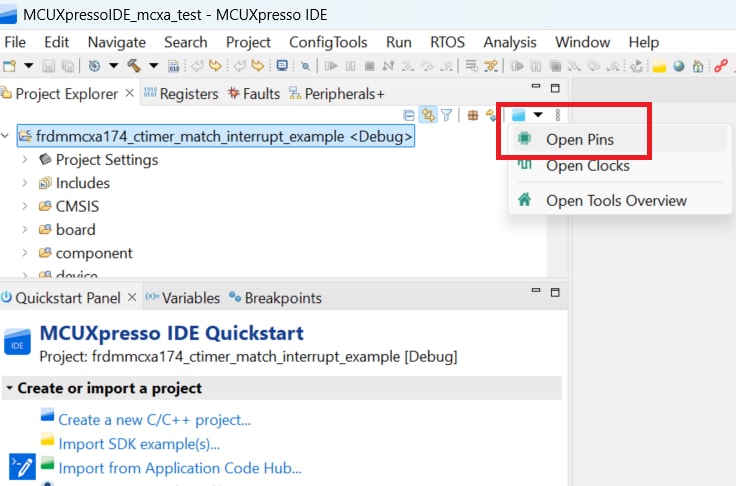Click the three-dot view menu icon

(558, 115)
